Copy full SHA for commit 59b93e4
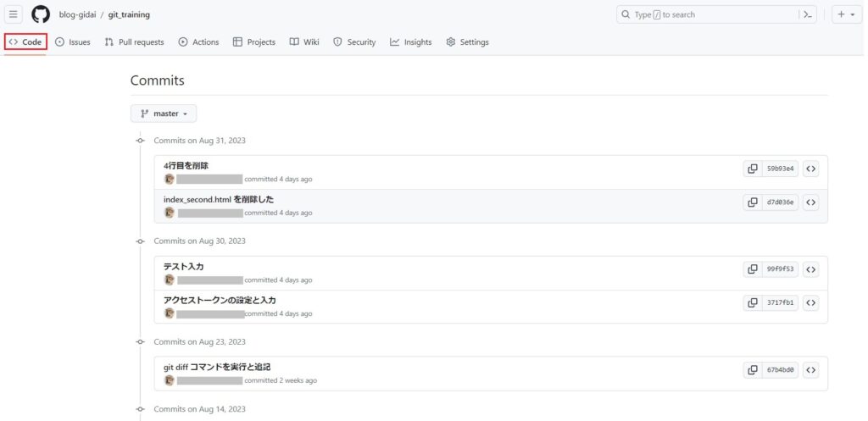868x421 pixels. point(752,169)
